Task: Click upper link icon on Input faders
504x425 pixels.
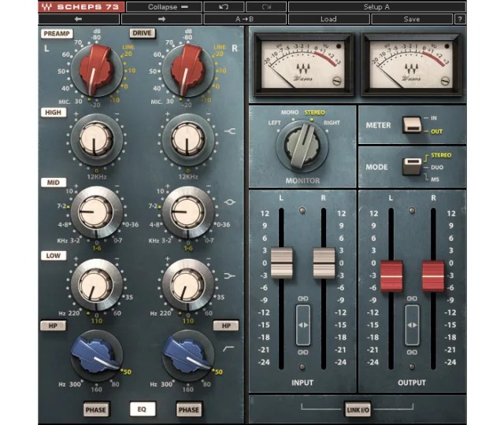Action: coord(302,298)
